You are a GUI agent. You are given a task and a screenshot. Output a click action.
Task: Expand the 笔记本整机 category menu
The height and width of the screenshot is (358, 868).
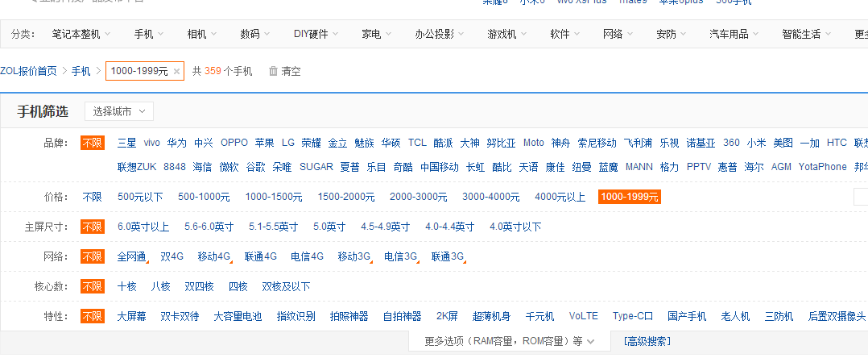click(x=81, y=35)
